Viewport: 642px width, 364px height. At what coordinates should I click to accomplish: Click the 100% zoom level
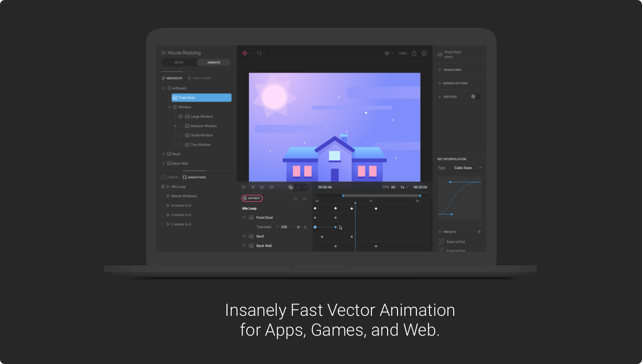click(403, 53)
